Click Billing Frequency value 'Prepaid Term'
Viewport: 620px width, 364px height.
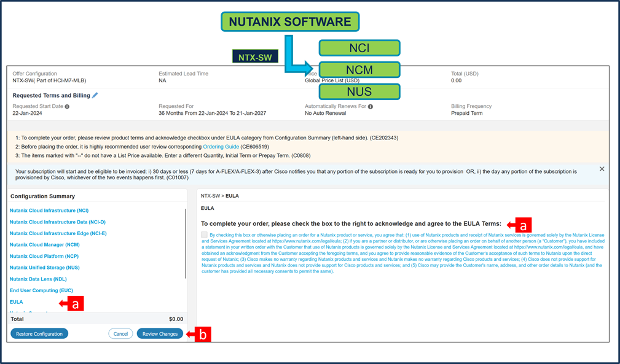(466, 114)
